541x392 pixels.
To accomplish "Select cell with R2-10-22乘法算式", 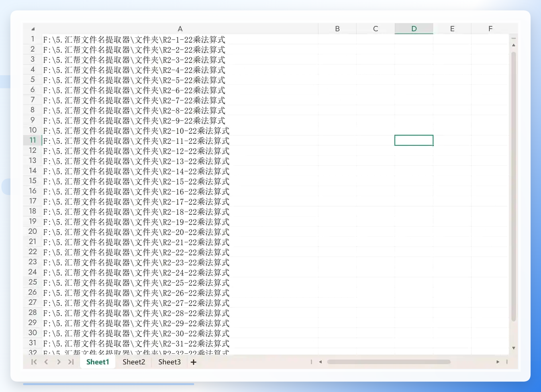I will tap(180, 131).
